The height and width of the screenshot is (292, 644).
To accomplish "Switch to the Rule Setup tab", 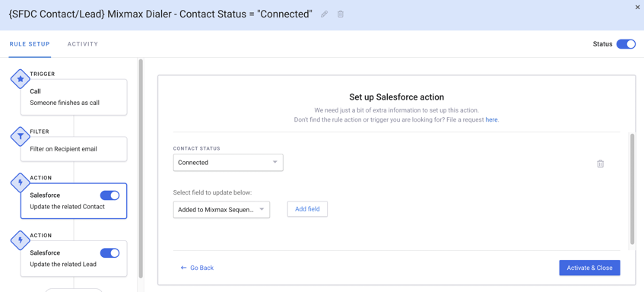I will (30, 44).
